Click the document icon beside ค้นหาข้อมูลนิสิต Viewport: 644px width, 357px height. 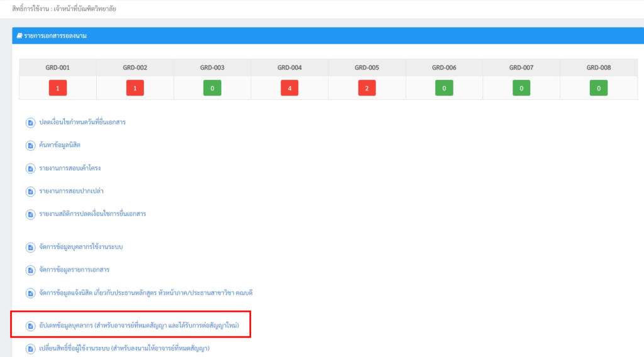[30, 145]
